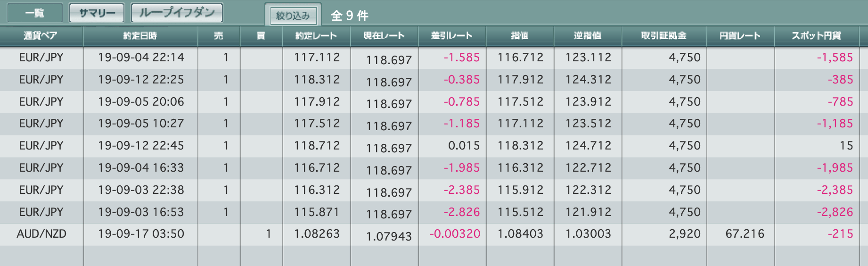
Task: Sort by 差引レート column header
Action: [452, 36]
